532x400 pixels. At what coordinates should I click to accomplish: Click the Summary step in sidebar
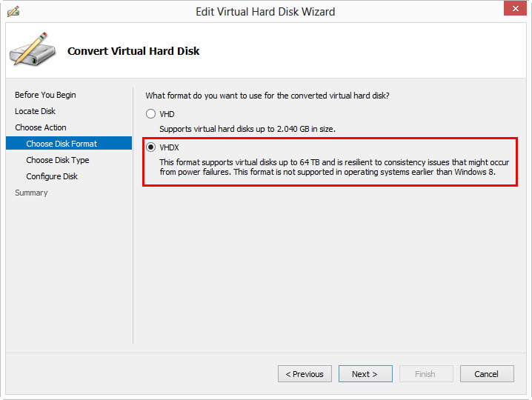coord(31,193)
